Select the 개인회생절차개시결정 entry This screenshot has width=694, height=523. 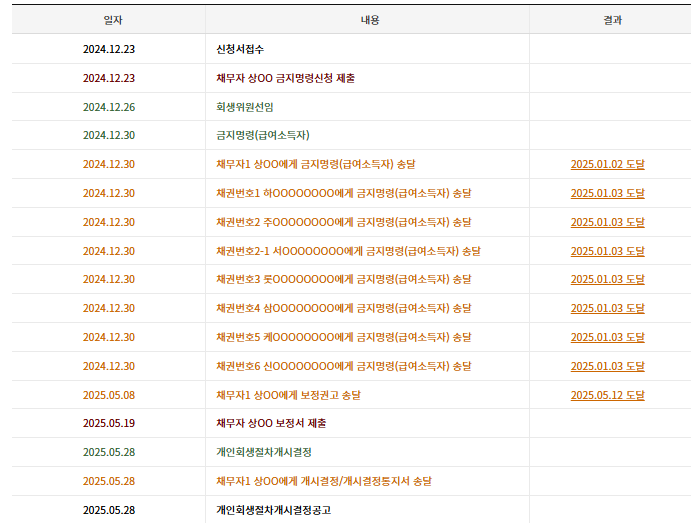(264, 452)
